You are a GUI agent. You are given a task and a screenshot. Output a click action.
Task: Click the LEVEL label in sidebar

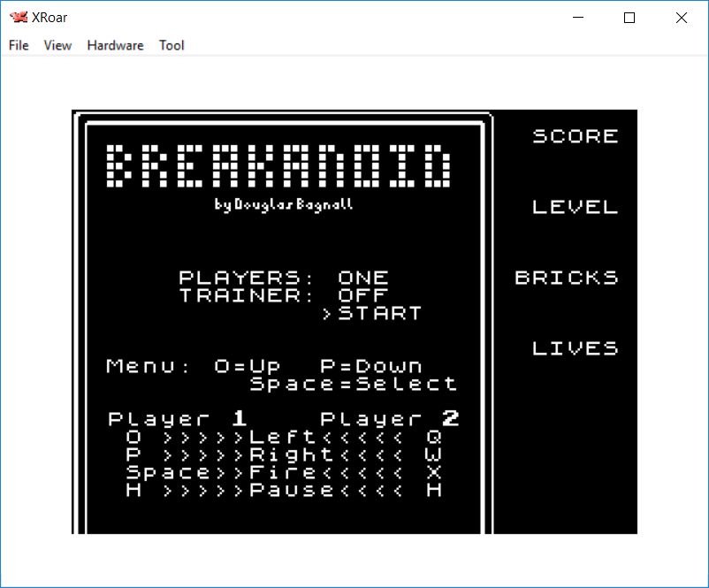tap(576, 207)
